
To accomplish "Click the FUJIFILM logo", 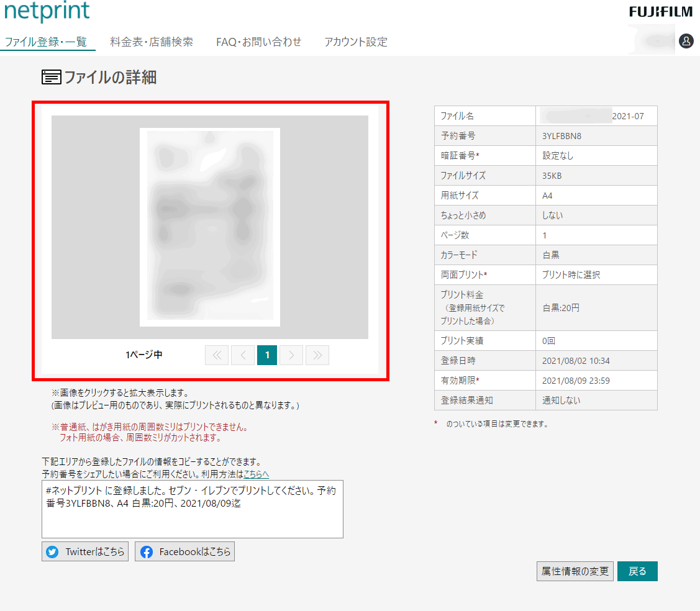I will (660, 11).
